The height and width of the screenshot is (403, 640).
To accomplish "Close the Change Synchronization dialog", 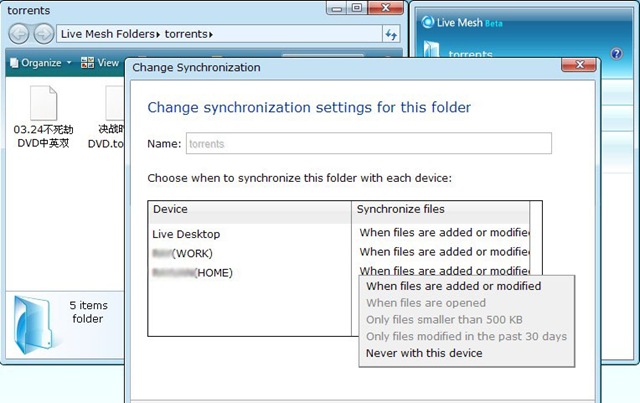I will click(x=579, y=65).
